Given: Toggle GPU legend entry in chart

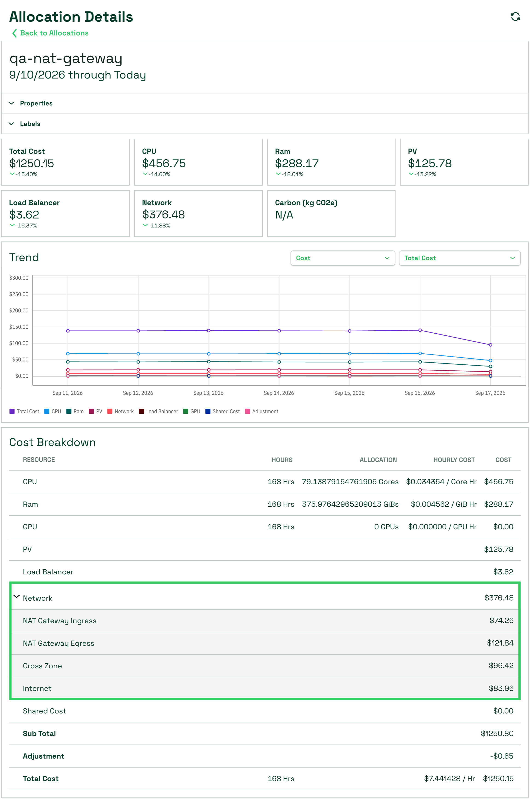Looking at the screenshot, I should click(192, 411).
